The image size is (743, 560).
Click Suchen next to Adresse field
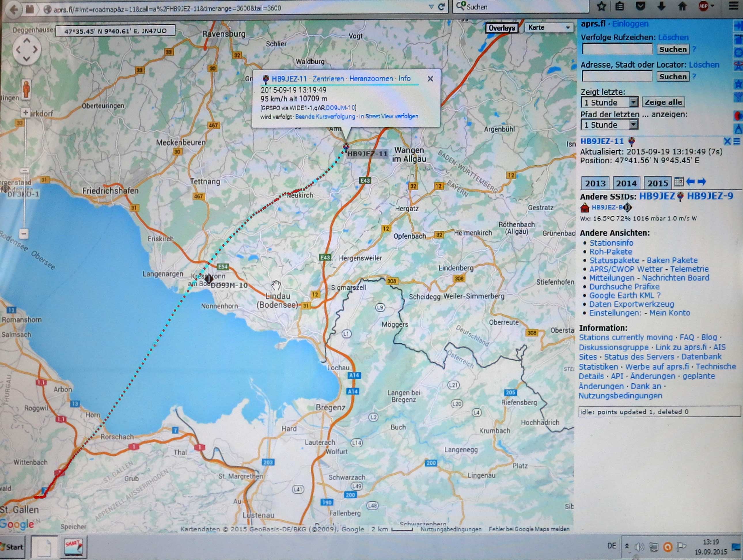coord(673,77)
